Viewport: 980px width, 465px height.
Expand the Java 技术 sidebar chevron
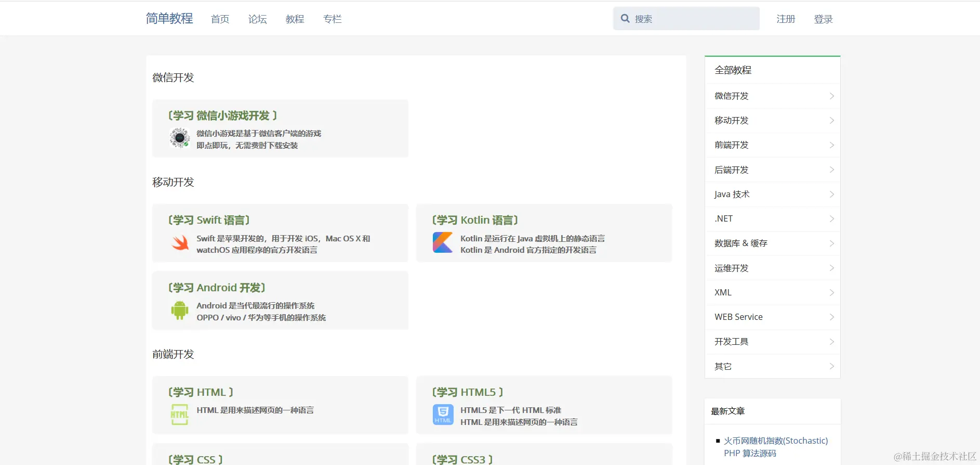831,194
